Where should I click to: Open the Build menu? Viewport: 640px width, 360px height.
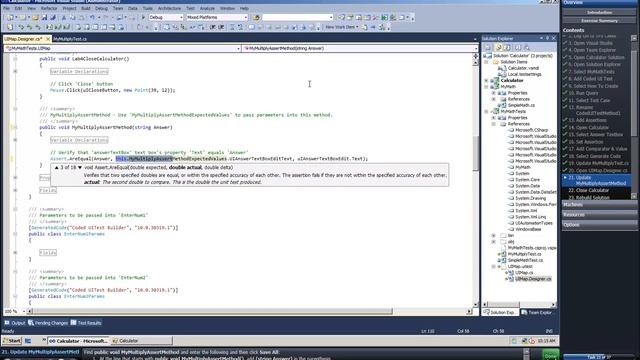pyautogui.click(x=86, y=8)
